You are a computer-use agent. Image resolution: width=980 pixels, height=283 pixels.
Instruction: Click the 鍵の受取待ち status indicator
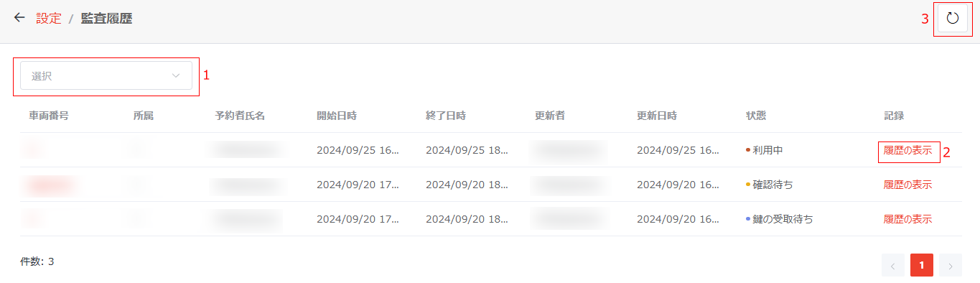(x=780, y=219)
